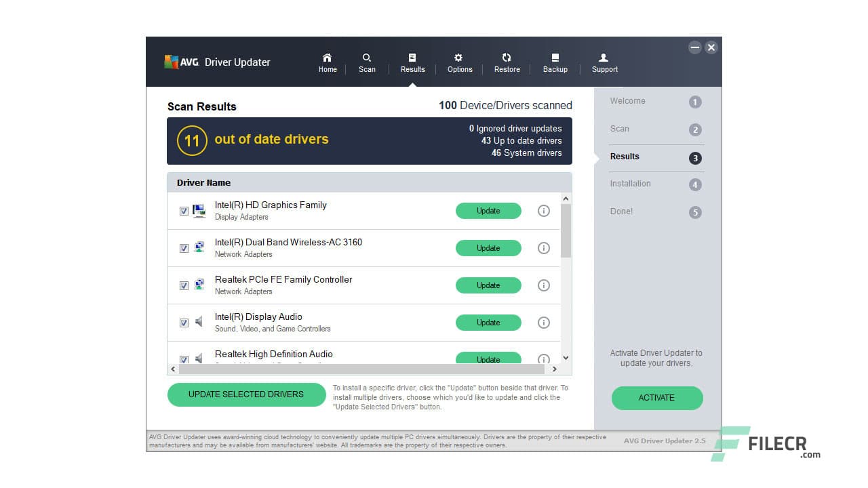Open the Home screen via the Home icon
The height and width of the screenshot is (488, 868).
[x=328, y=61]
